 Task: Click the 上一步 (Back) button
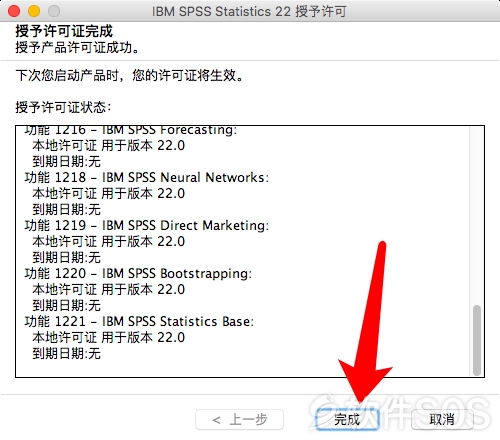coord(239,419)
